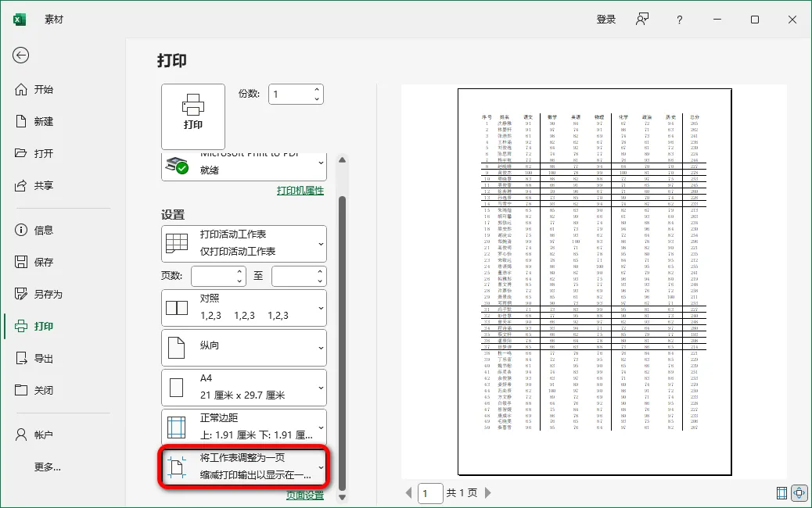Click the print preview page
This screenshot has width=812, height=508.
595,282
